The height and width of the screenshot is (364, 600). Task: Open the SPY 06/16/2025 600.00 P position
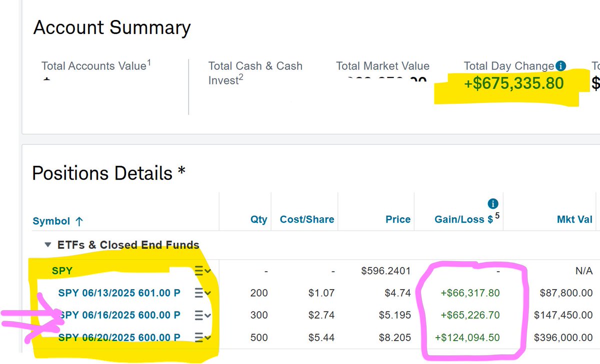[119, 315]
